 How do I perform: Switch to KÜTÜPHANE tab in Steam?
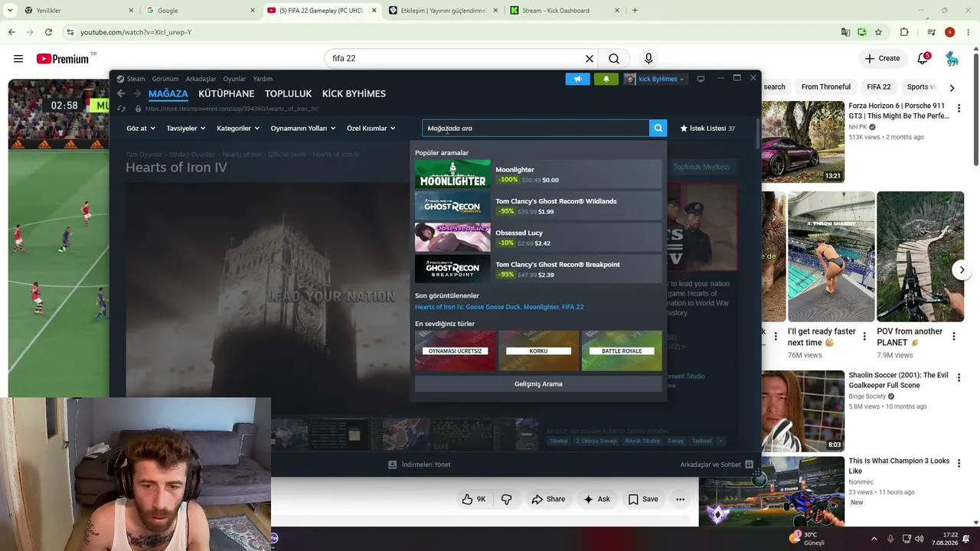226,93
